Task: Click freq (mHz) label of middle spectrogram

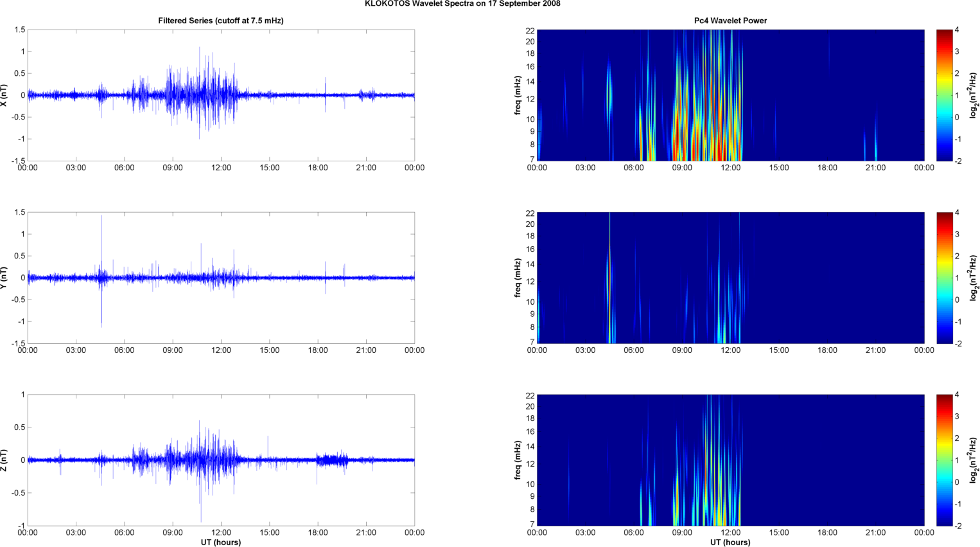Action: [x=518, y=278]
